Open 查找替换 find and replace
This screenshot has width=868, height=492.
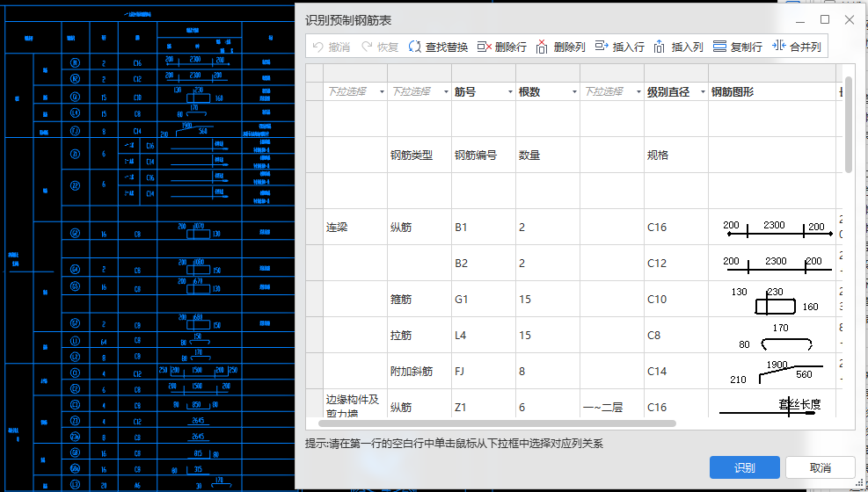[x=438, y=47]
